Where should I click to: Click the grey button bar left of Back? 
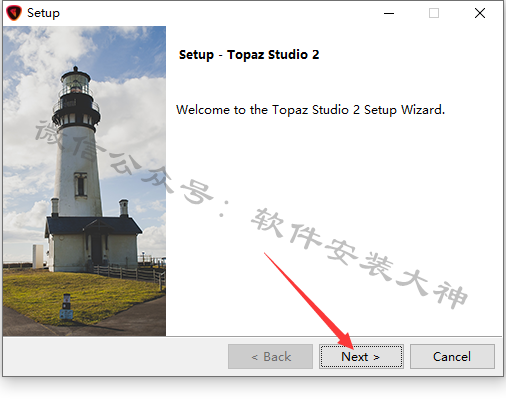(115, 357)
